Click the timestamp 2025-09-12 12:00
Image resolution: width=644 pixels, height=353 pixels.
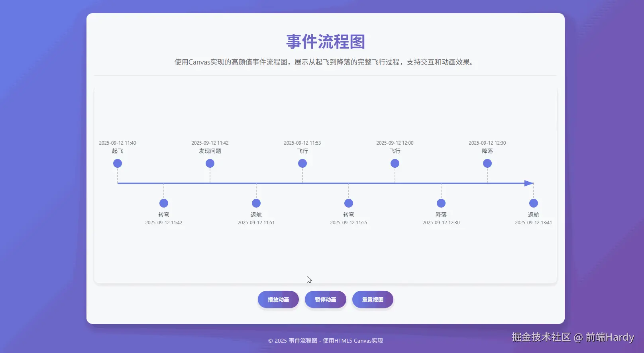coord(395,143)
